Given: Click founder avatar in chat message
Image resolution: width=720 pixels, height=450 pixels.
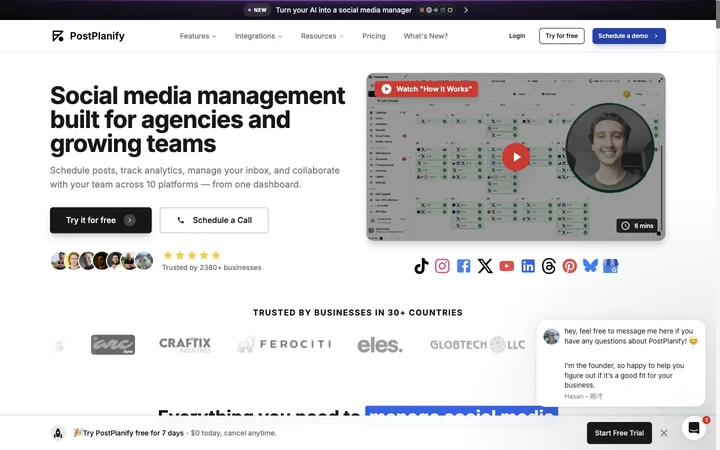Looking at the screenshot, I should coord(551,336).
